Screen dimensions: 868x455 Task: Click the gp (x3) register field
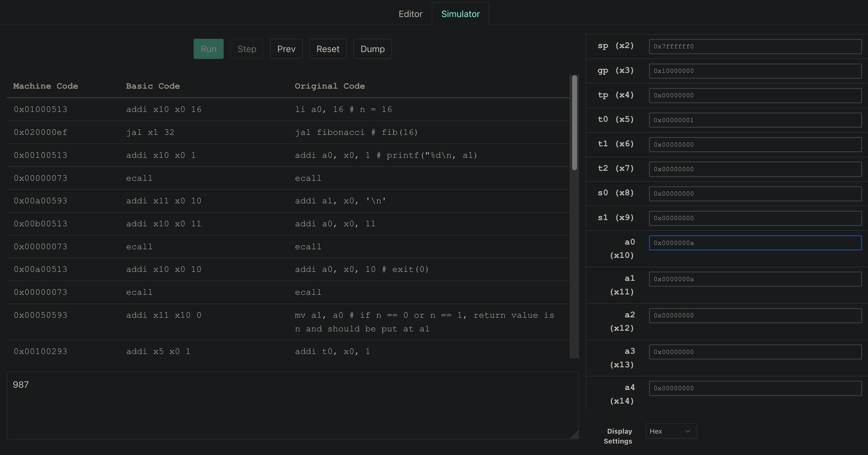(x=755, y=71)
